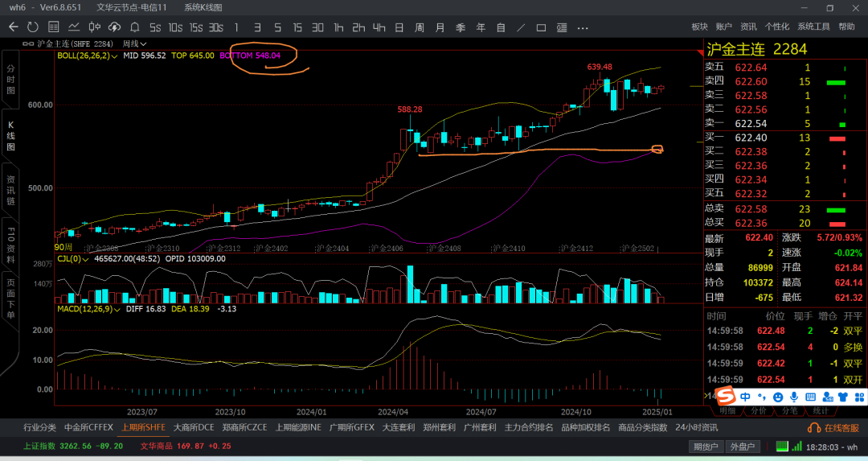Open the more options ellipsis icon

click(x=583, y=27)
